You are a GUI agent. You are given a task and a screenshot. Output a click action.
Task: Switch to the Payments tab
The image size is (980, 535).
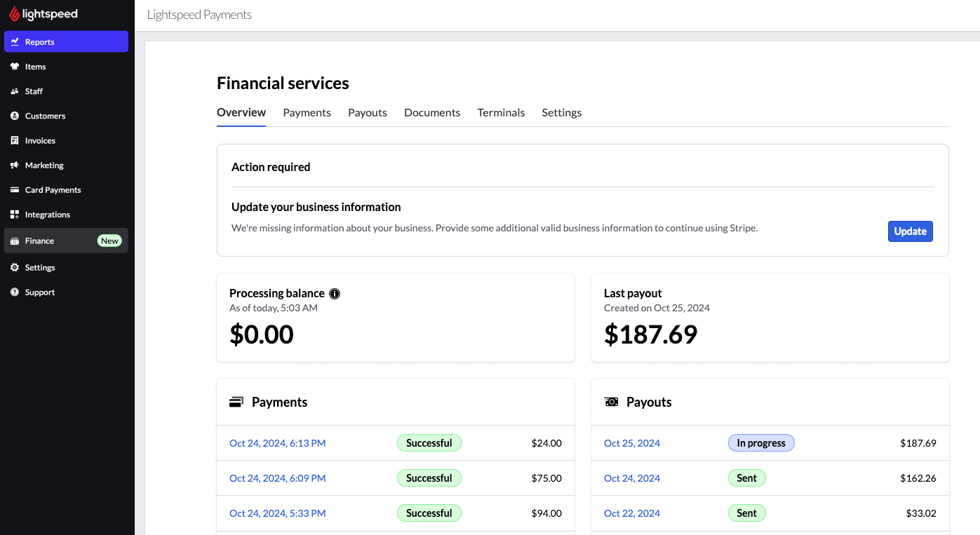[307, 112]
